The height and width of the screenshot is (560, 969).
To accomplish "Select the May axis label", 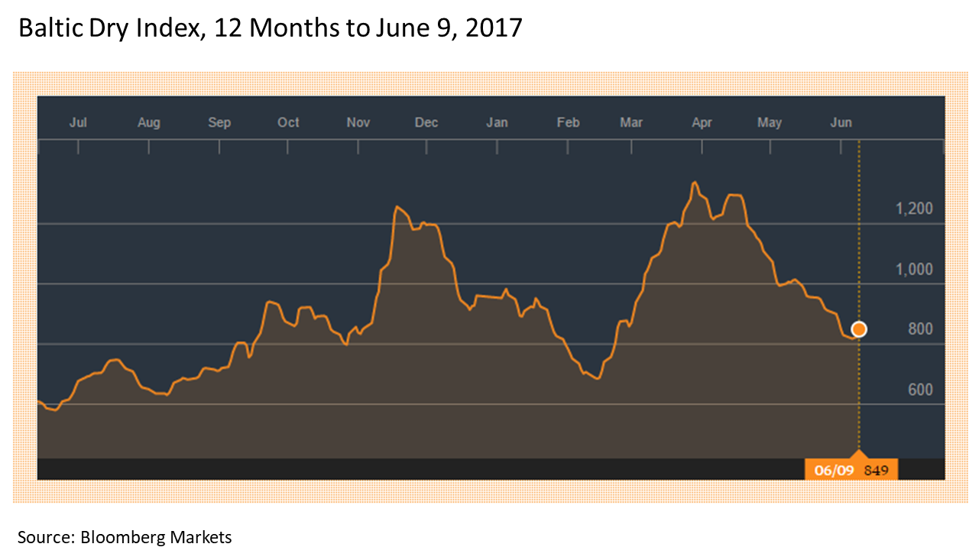I will [770, 122].
